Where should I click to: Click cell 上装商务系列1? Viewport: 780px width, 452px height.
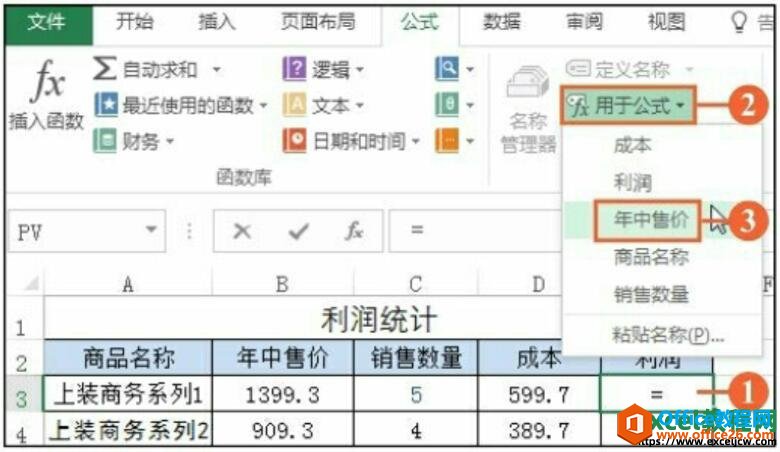pos(128,394)
